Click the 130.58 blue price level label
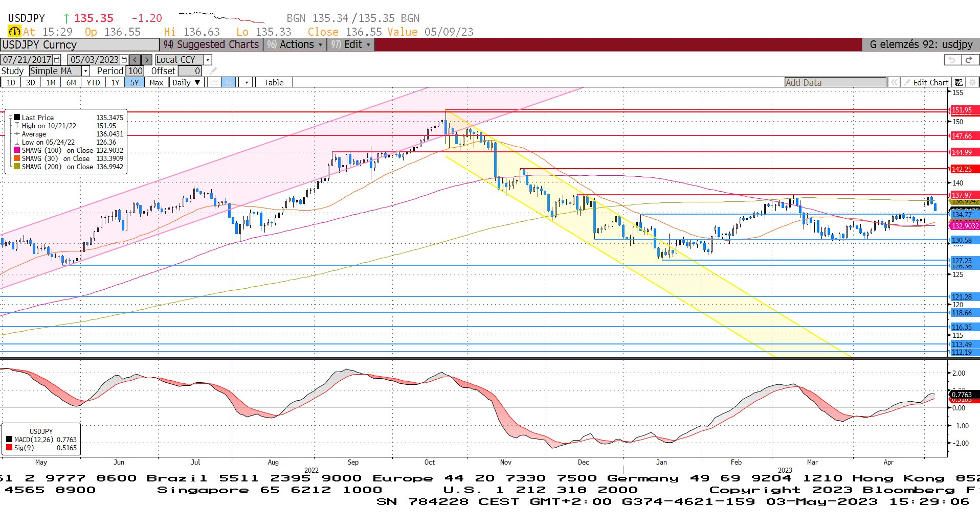The image size is (980, 530). tap(964, 240)
